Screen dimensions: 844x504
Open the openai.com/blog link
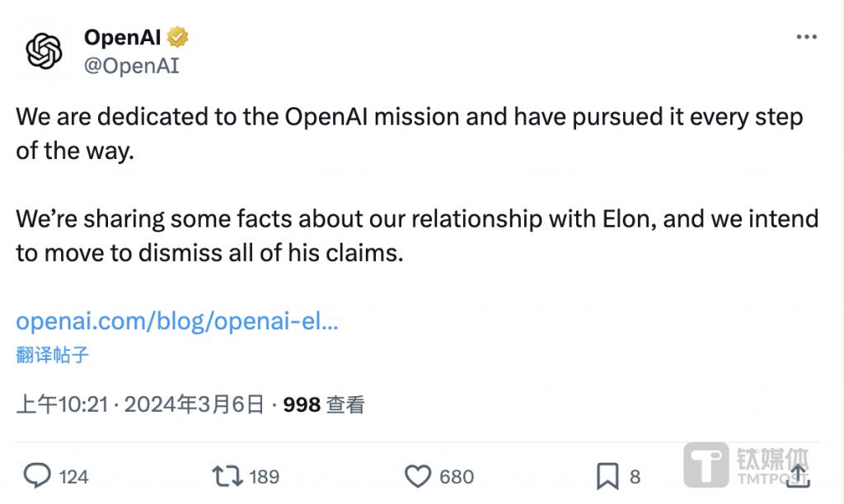177,321
